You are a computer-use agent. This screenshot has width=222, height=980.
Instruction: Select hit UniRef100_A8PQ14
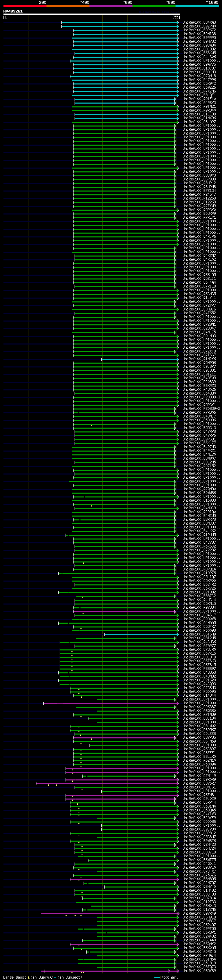[x=199, y=569]
